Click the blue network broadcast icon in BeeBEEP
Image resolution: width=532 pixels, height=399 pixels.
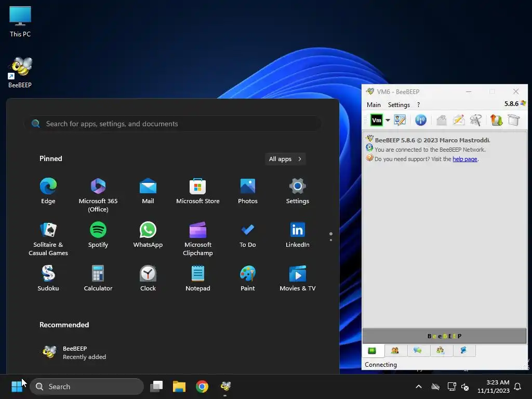pyautogui.click(x=421, y=120)
